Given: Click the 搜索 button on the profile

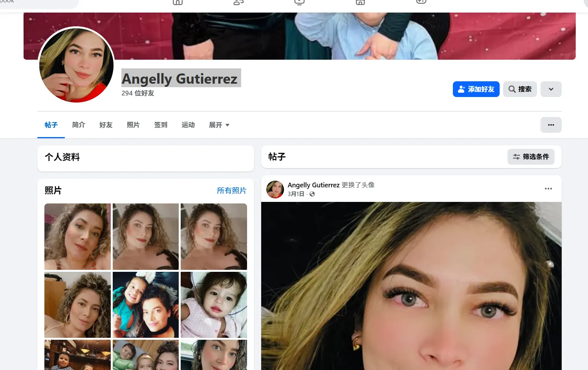Looking at the screenshot, I should 520,89.
